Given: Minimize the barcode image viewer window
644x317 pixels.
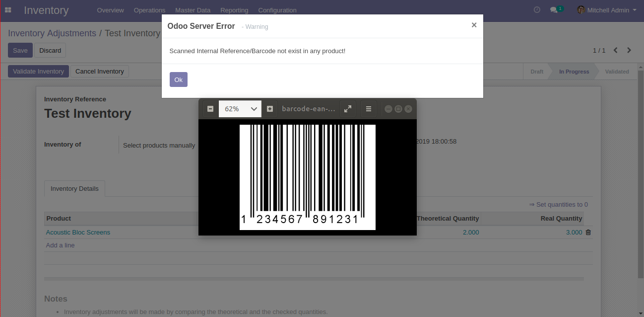Looking at the screenshot, I should click(x=388, y=109).
